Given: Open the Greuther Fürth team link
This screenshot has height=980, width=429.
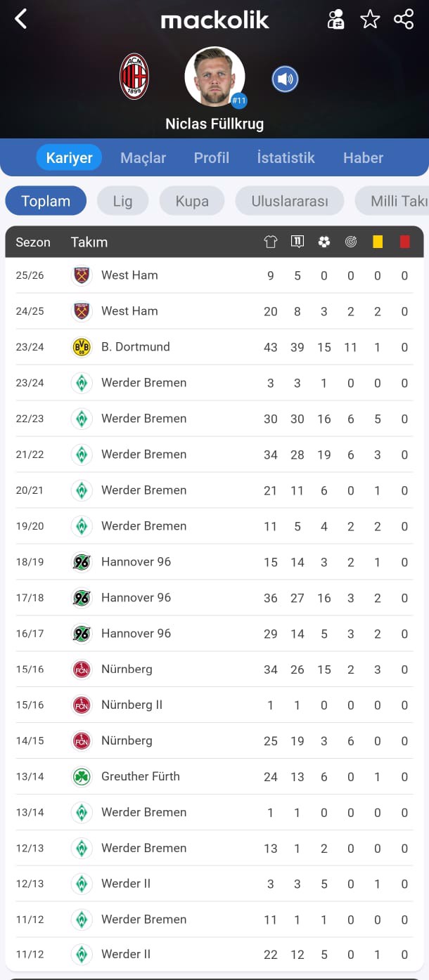Looking at the screenshot, I should (140, 776).
